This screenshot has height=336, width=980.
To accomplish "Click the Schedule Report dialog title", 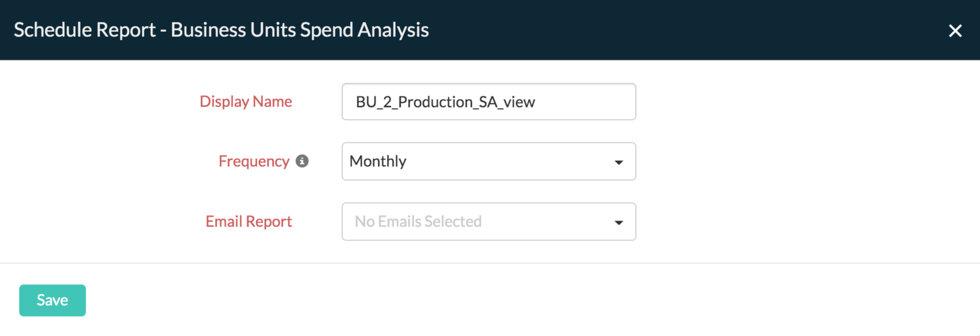I will point(221,30).
